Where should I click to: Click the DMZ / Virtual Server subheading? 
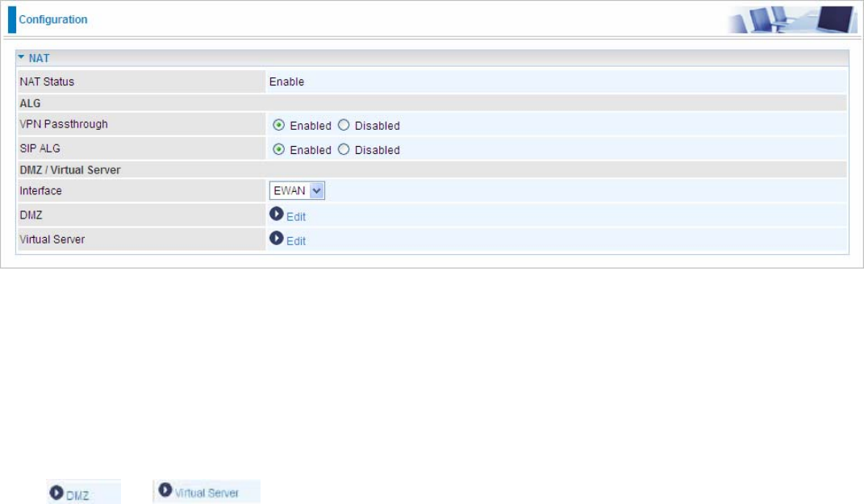coord(70,170)
